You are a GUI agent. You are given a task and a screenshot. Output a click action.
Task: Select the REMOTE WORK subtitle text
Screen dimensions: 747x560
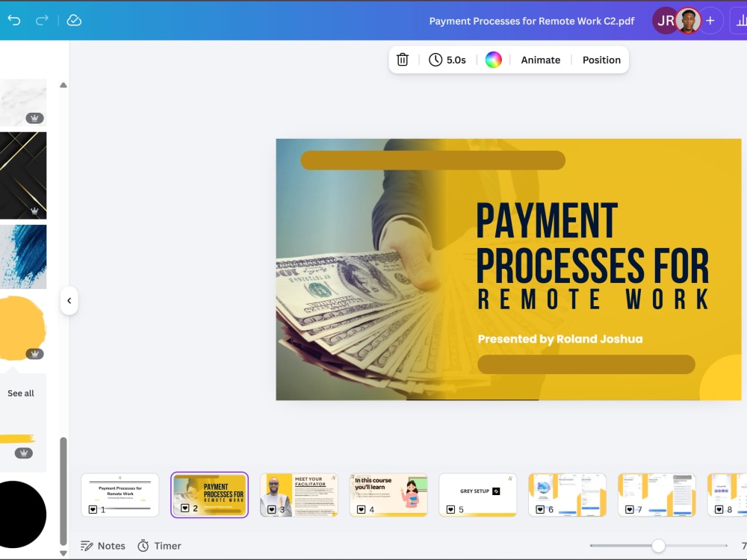click(593, 299)
